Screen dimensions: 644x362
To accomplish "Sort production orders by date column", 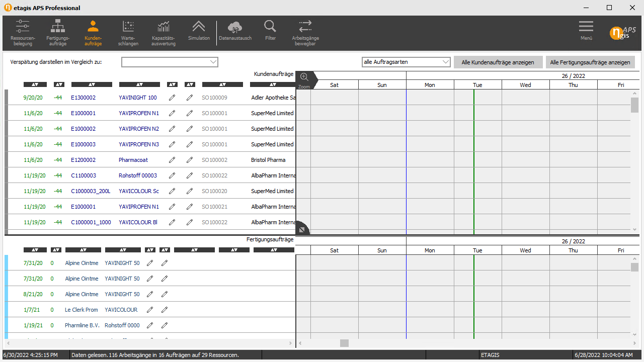I will click(35, 250).
